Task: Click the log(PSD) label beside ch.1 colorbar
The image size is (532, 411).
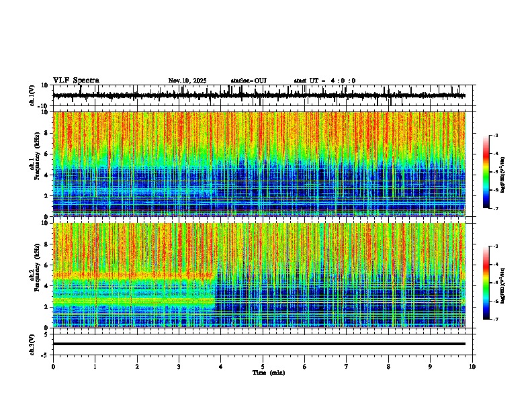Action: pyautogui.click(x=503, y=175)
